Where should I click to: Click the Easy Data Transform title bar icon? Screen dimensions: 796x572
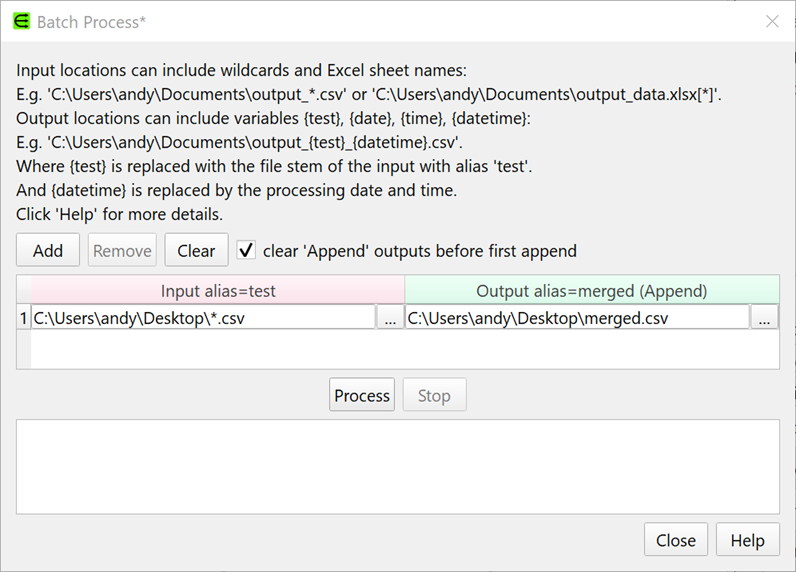pos(20,21)
